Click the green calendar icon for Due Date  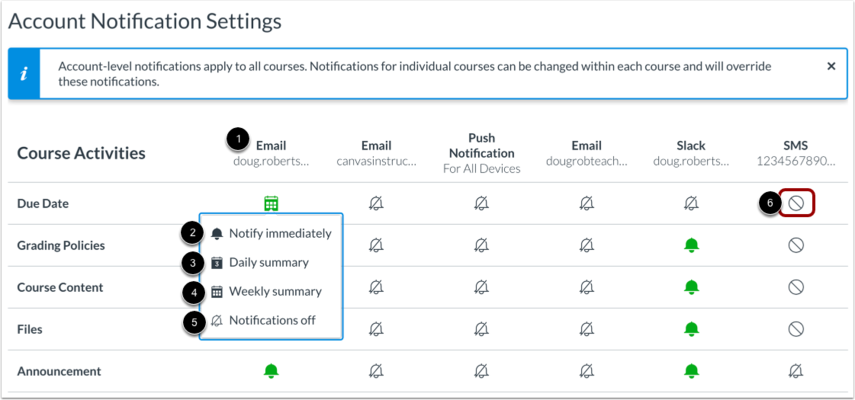tap(271, 204)
